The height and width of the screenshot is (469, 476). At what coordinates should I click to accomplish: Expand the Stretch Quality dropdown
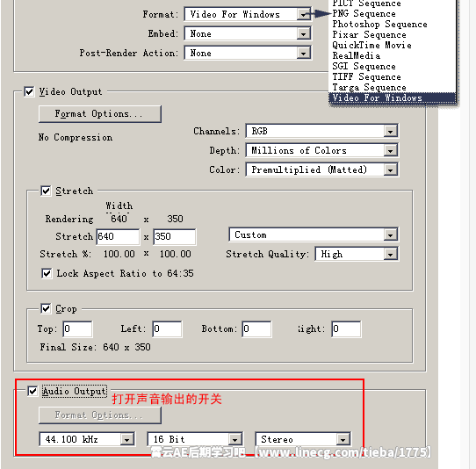pos(357,254)
